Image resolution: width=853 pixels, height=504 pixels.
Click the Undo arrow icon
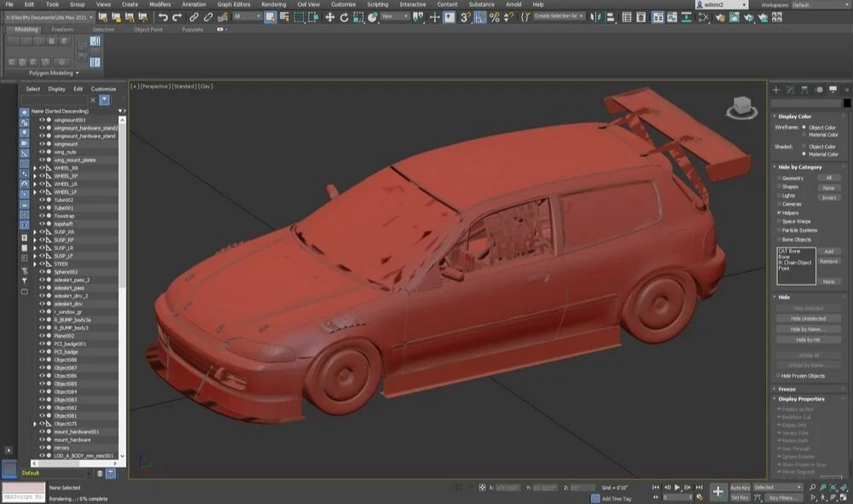pyautogui.click(x=163, y=17)
